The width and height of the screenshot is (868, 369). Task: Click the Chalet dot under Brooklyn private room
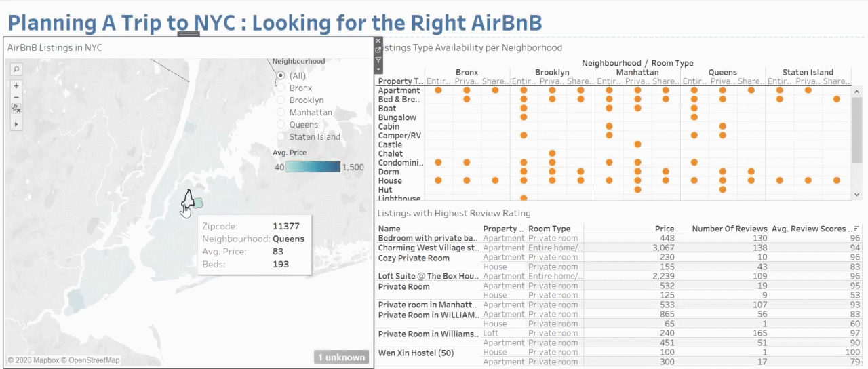pyautogui.click(x=552, y=154)
